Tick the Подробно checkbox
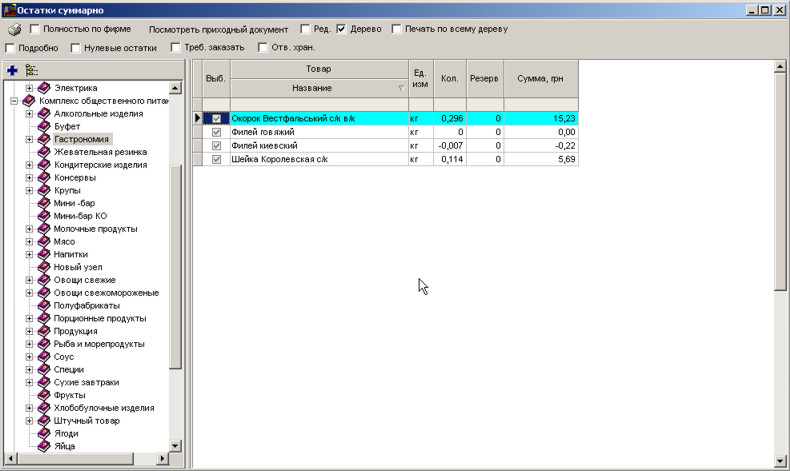This screenshot has width=790, height=471. [10, 47]
